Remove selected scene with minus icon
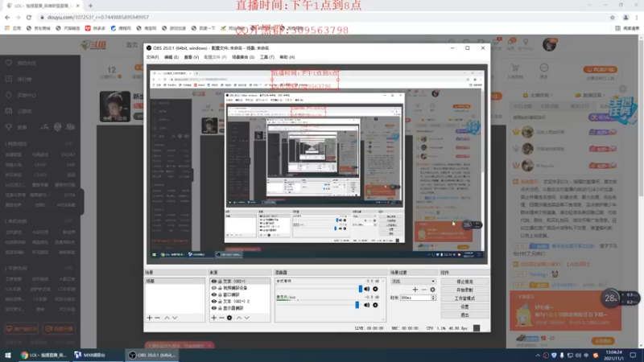The height and width of the screenshot is (362, 644). pyautogui.click(x=157, y=318)
